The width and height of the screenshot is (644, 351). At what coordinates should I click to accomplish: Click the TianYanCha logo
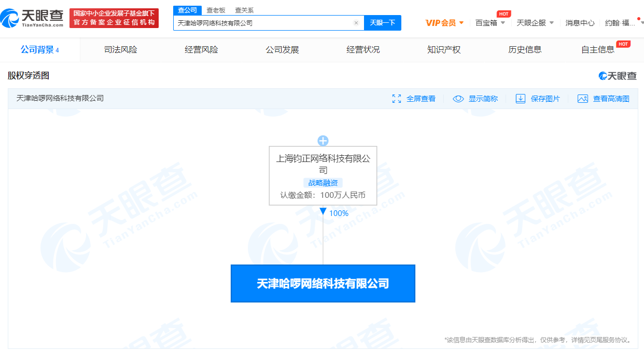point(32,18)
